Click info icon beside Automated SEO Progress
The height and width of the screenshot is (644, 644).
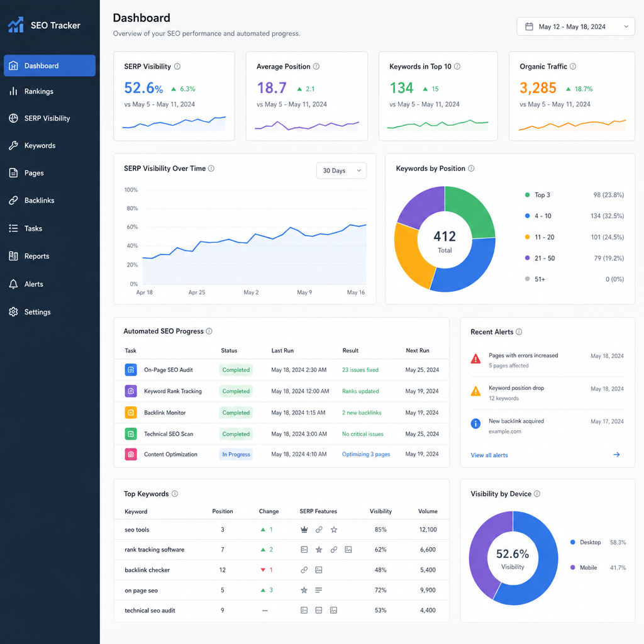coord(209,331)
